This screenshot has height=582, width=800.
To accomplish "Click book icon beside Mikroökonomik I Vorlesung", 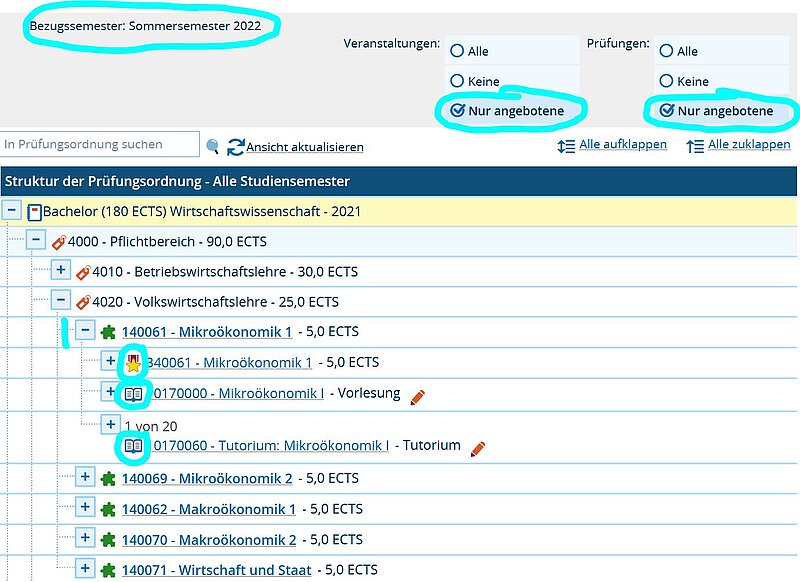I will tap(133, 394).
